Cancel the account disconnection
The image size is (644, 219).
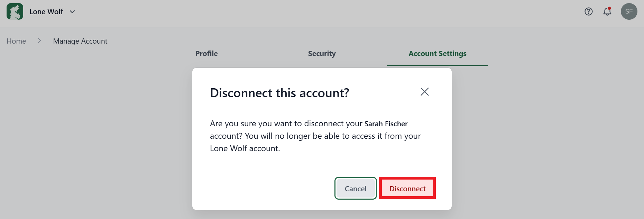355,188
